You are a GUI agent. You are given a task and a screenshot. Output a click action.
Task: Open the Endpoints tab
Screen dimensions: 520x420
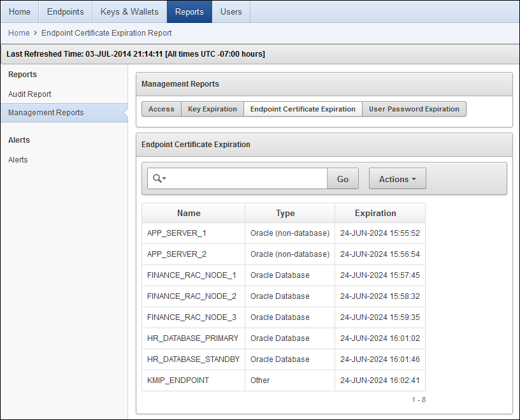pyautogui.click(x=66, y=11)
